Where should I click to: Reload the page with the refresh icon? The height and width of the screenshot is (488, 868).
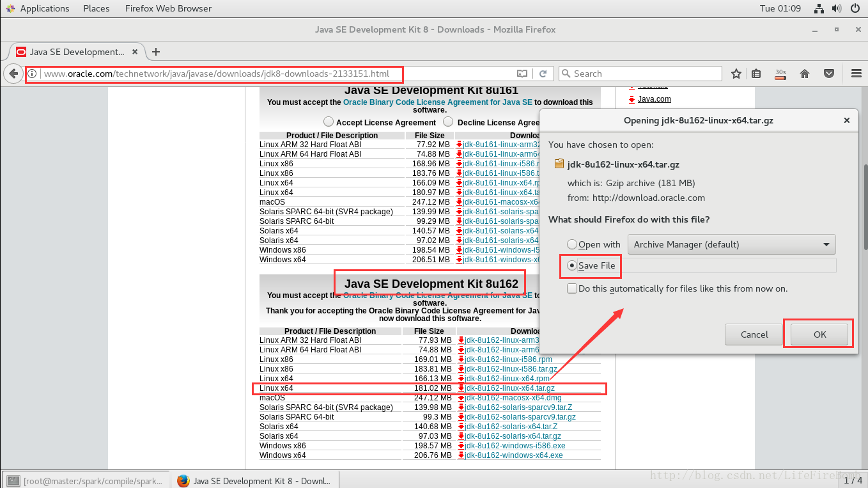point(543,74)
